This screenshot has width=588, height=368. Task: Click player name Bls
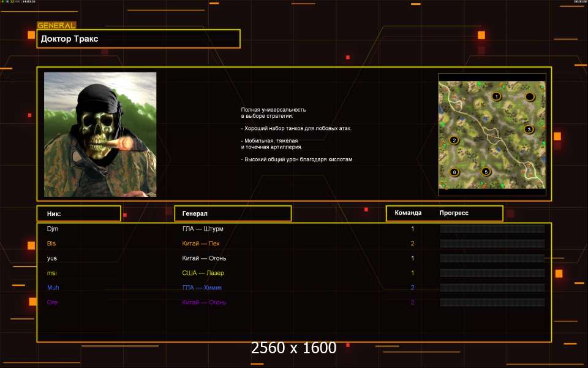pos(52,243)
